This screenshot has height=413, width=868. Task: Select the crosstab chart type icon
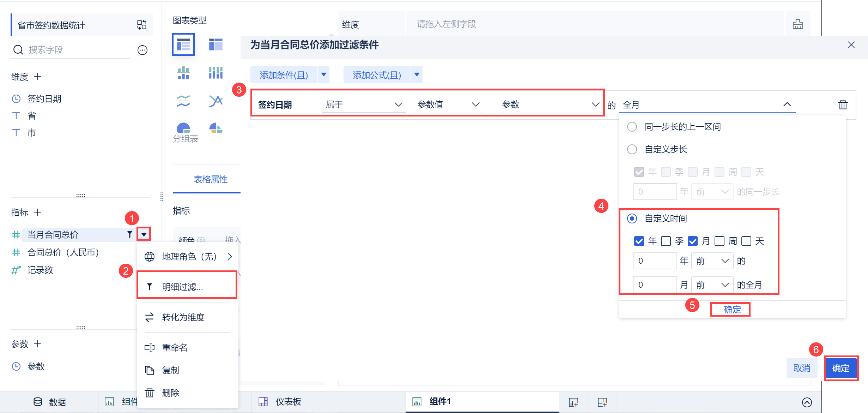(216, 44)
